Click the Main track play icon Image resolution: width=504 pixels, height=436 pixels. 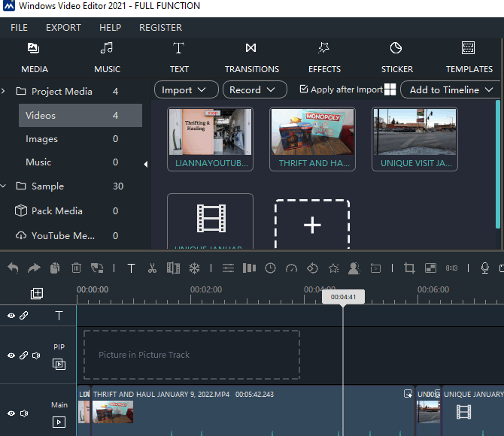click(59, 422)
